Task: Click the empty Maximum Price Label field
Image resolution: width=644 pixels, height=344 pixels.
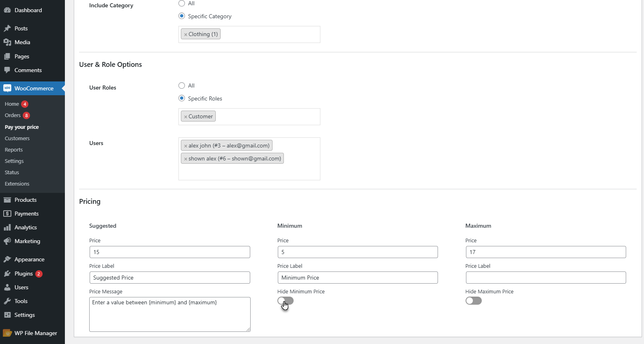Action: click(x=546, y=278)
